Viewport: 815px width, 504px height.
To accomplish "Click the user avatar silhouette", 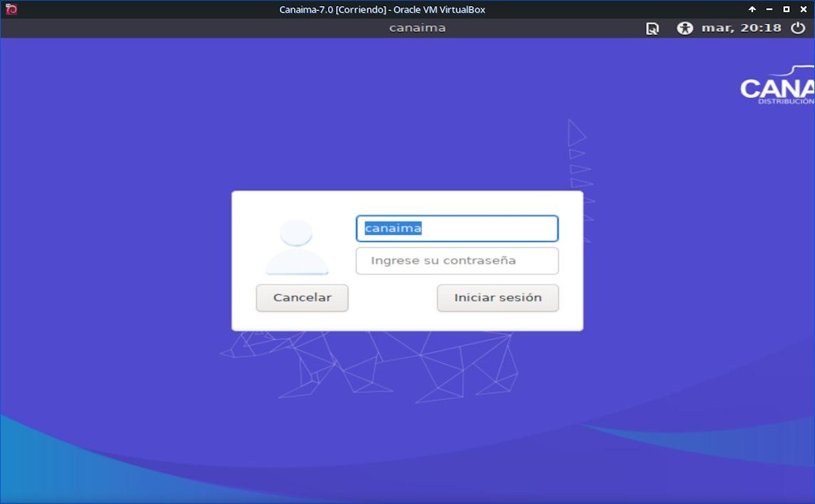I will (x=297, y=247).
